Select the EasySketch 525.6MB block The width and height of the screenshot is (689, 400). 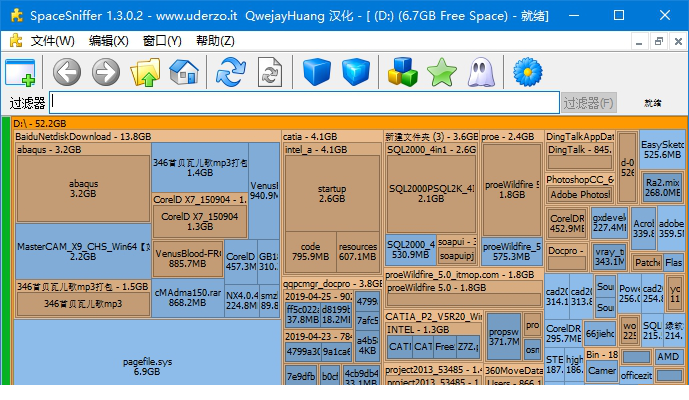pyautogui.click(x=662, y=149)
